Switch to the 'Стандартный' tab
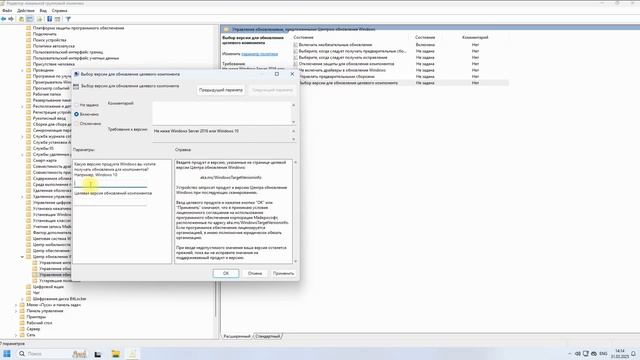The height and width of the screenshot is (360, 640). 268,336
